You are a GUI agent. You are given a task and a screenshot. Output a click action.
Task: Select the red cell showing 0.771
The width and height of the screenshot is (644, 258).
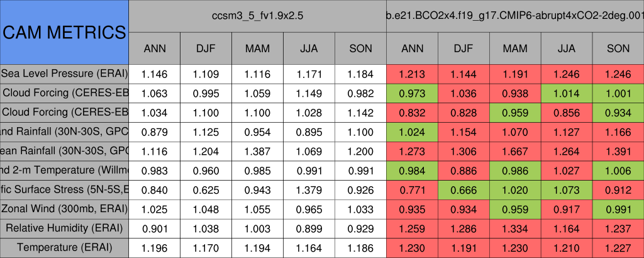tap(412, 189)
